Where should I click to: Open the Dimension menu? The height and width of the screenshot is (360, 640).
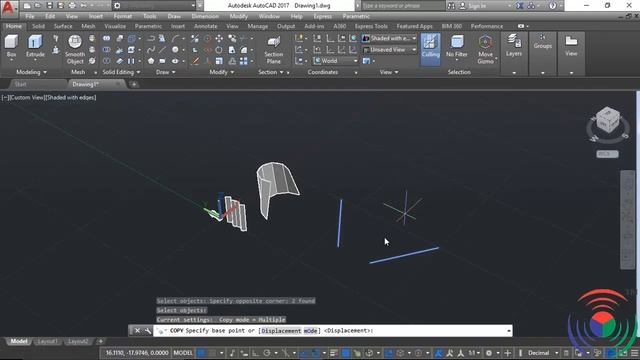(x=205, y=16)
